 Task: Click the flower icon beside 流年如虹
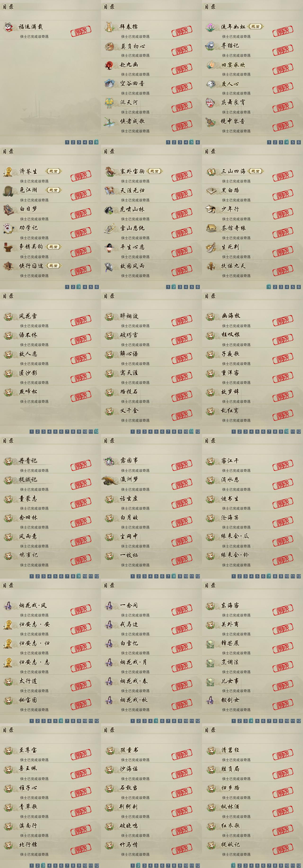pyautogui.click(x=210, y=27)
